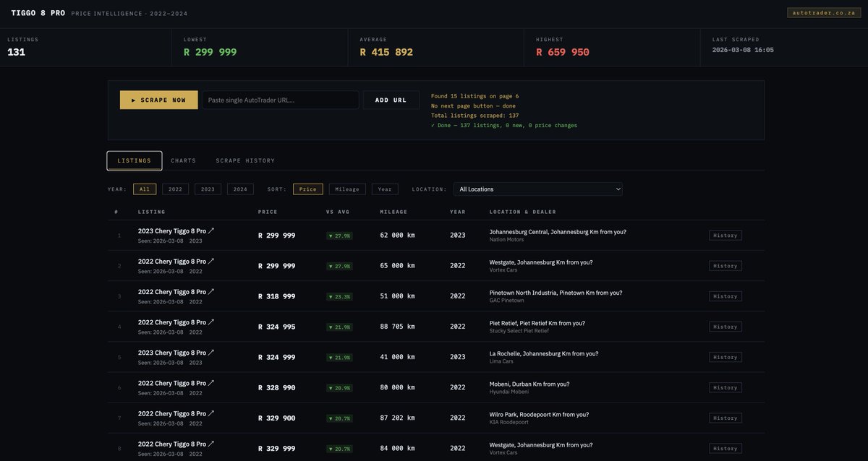Select the '87 202 km' mileage cell
Screen dimensions: 868x461
pos(398,418)
